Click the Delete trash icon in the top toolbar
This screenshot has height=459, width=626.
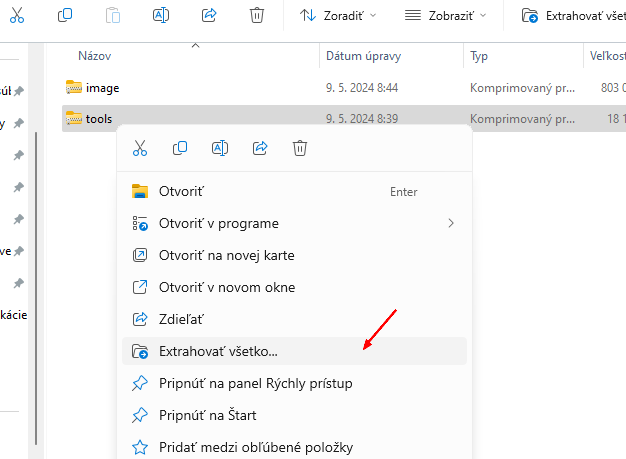pyautogui.click(x=257, y=16)
